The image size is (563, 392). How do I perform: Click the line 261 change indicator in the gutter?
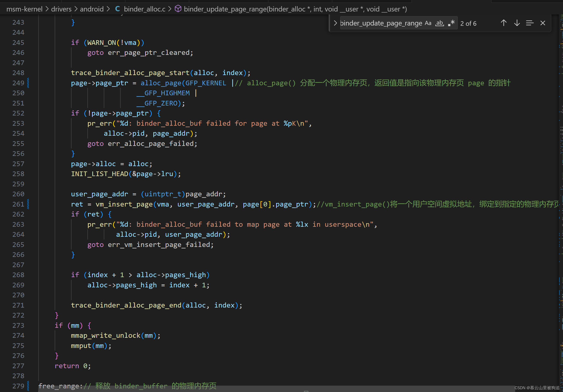(x=28, y=204)
